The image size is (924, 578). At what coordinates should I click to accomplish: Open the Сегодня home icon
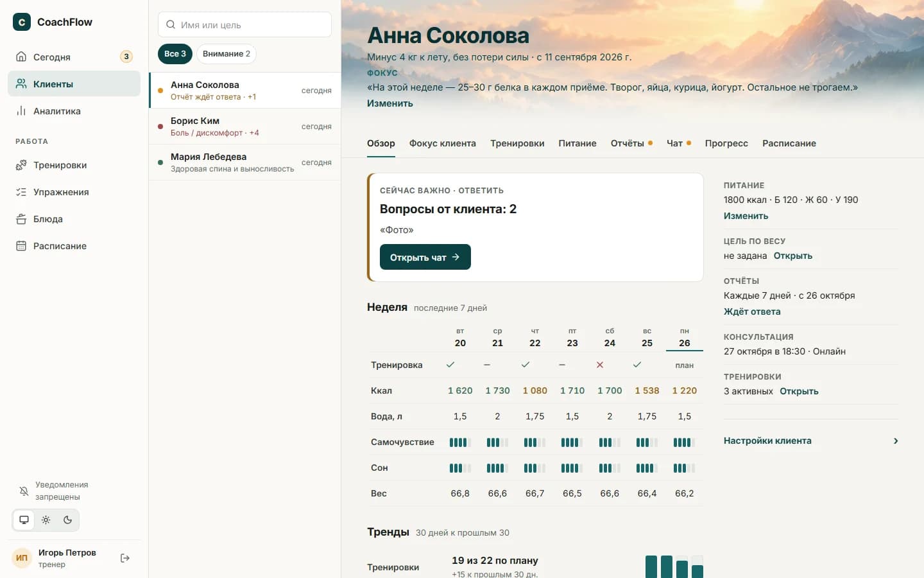pyautogui.click(x=21, y=57)
